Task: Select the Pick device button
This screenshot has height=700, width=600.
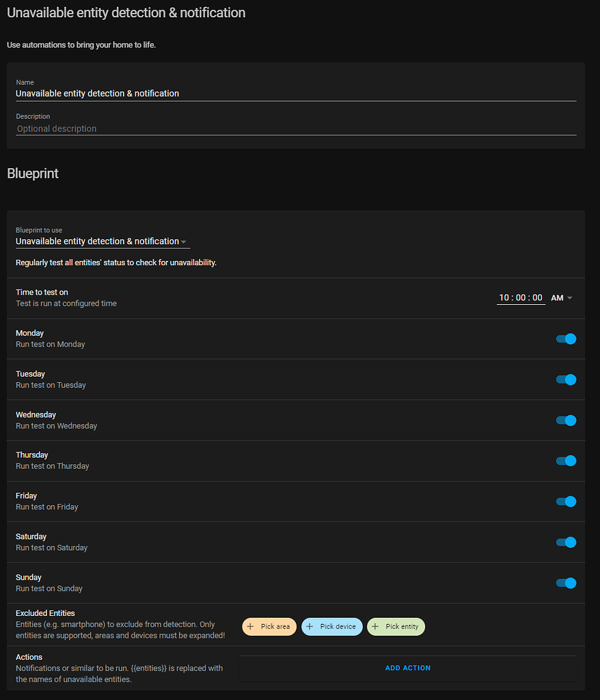Action: point(332,626)
